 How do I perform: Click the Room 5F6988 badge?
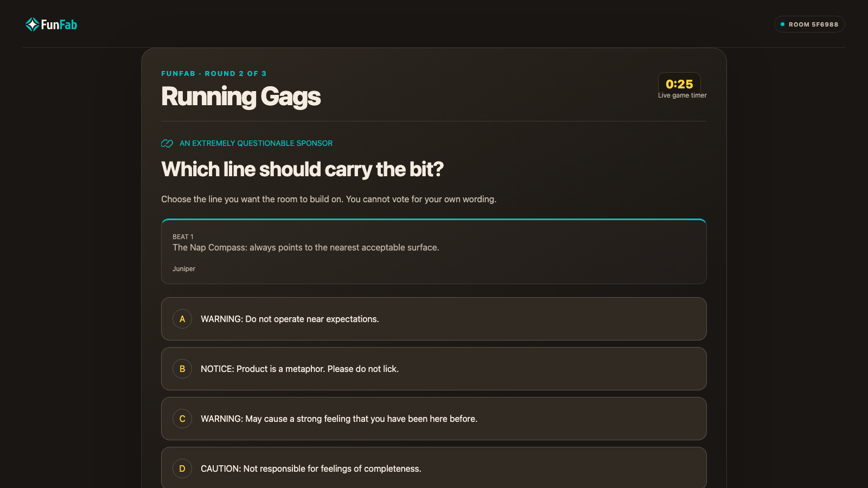point(809,24)
